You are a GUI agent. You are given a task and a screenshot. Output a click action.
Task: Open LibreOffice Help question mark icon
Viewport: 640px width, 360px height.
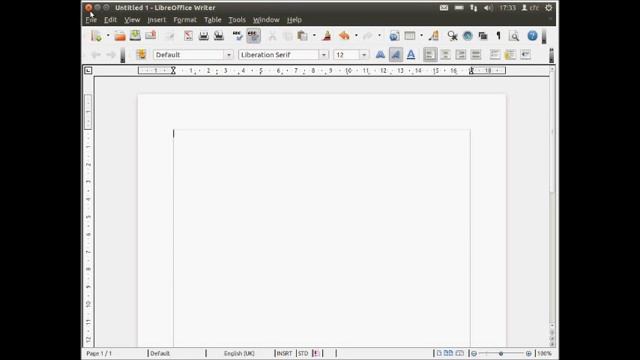coord(532,36)
